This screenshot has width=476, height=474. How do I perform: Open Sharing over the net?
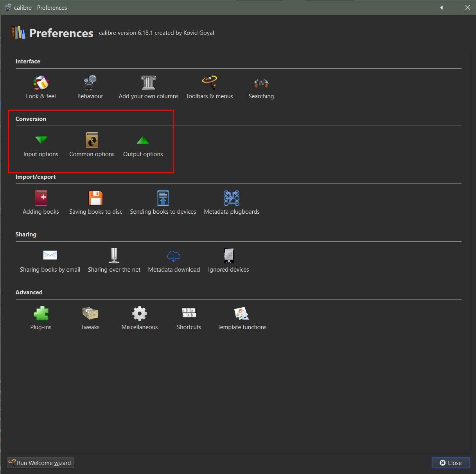tap(114, 261)
